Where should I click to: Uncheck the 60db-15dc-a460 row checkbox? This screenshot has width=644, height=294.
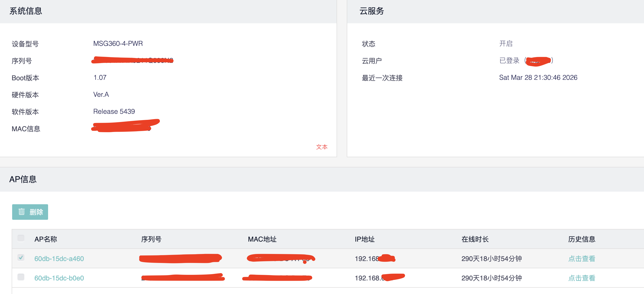21,257
